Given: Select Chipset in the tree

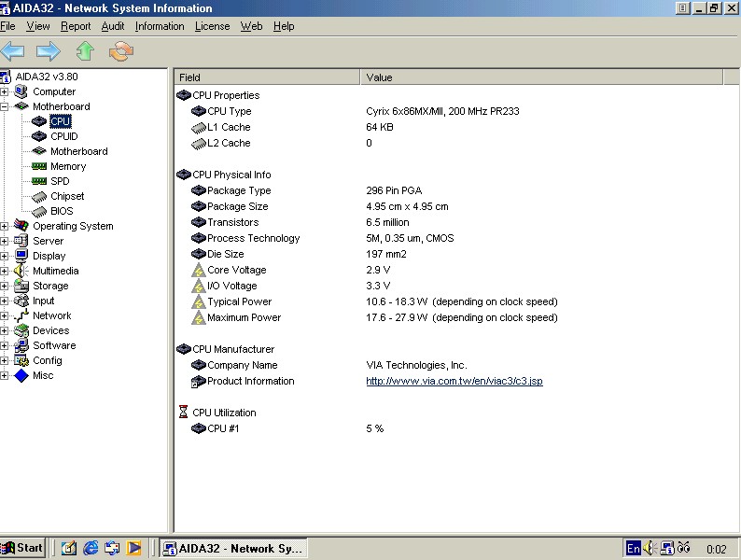Looking at the screenshot, I should point(67,196).
